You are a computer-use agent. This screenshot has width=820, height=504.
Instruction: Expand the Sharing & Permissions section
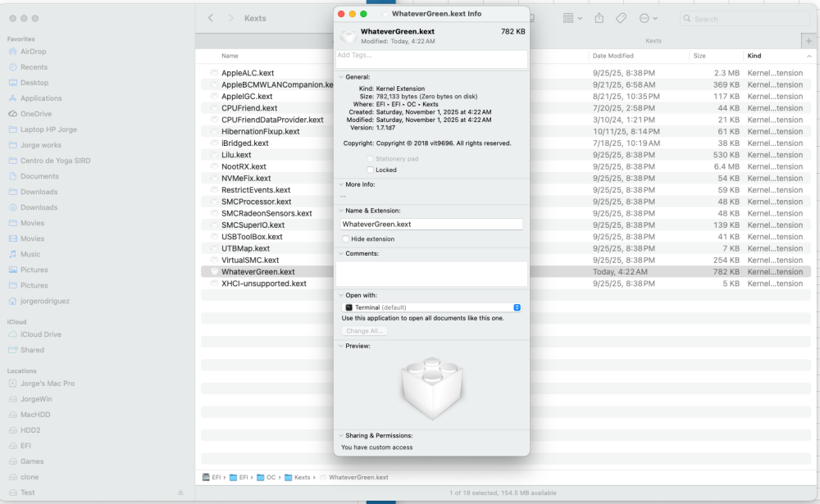(x=341, y=435)
